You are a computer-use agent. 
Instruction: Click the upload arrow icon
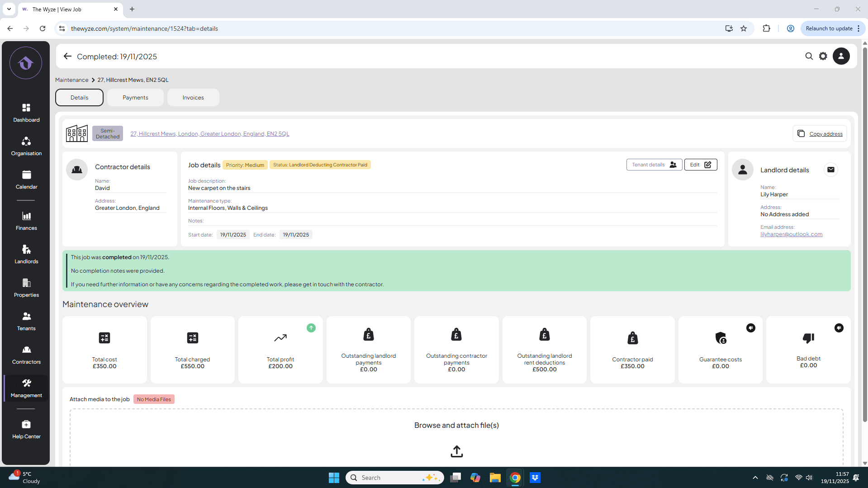point(456,451)
